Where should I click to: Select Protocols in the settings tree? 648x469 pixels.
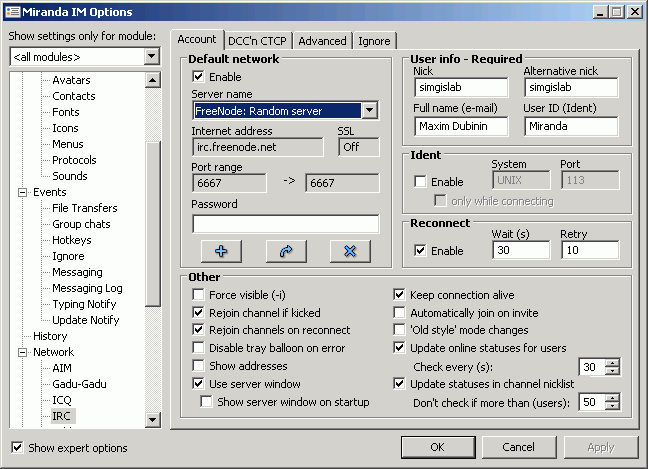click(74, 160)
